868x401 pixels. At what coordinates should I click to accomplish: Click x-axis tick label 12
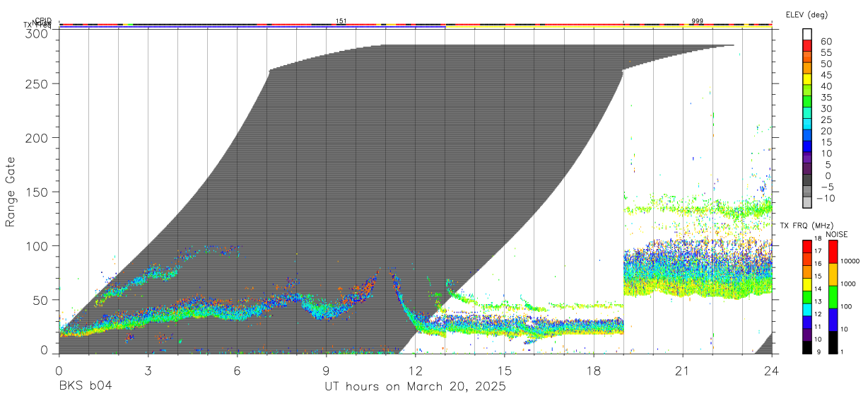pyautogui.click(x=415, y=371)
